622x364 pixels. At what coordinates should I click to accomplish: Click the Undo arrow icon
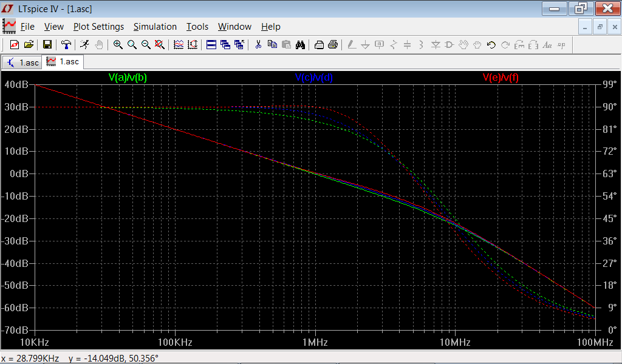[491, 44]
